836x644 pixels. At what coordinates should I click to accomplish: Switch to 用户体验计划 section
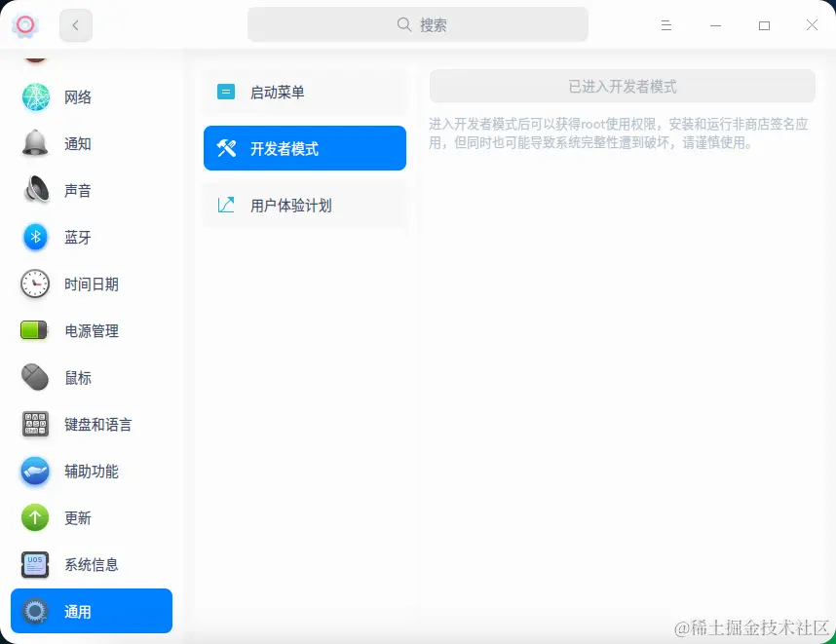(x=305, y=205)
